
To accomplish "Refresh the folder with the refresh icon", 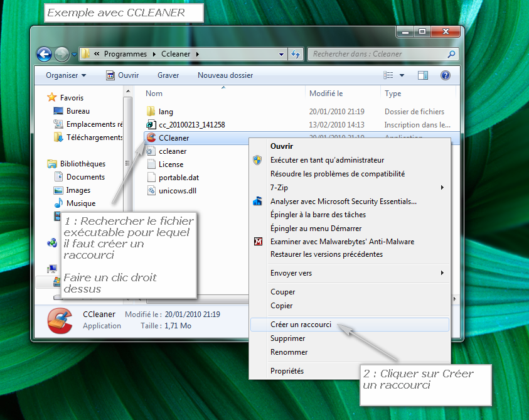I will (296, 54).
